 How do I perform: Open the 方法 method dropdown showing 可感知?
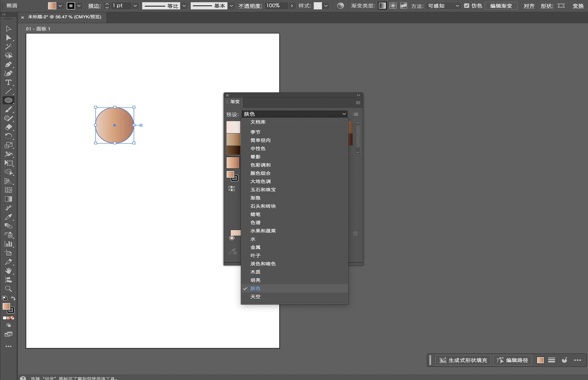[x=443, y=6]
